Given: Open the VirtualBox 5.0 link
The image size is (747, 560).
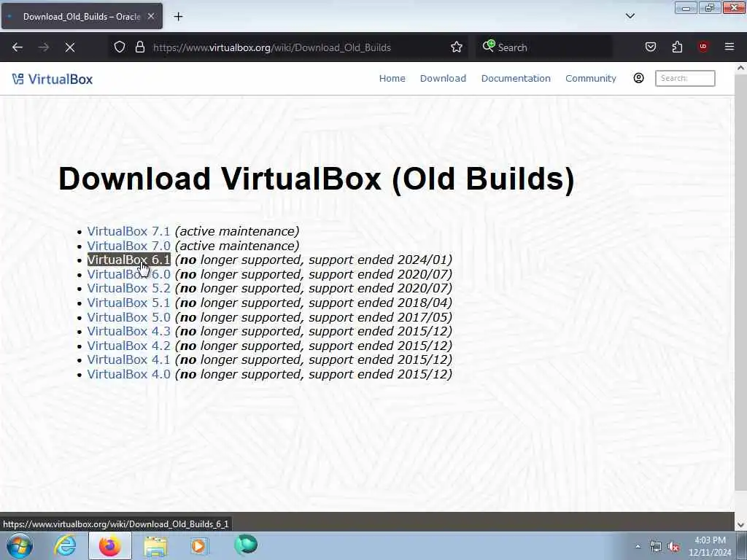Looking at the screenshot, I should pos(128,317).
